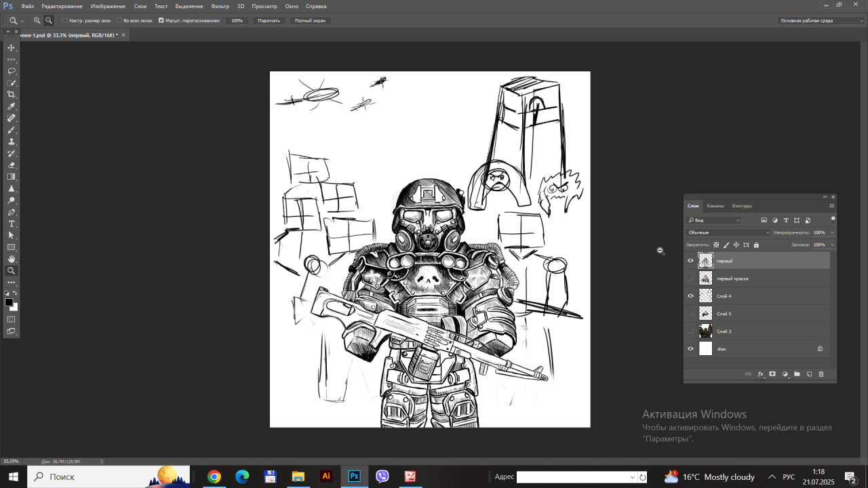Click the taskbar address input field
The height and width of the screenshot is (488, 868).
pos(573,477)
